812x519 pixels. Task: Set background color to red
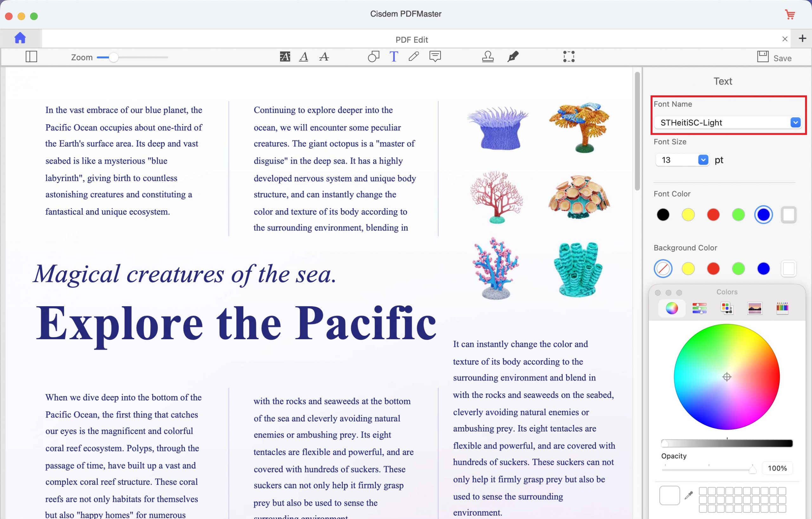(713, 269)
